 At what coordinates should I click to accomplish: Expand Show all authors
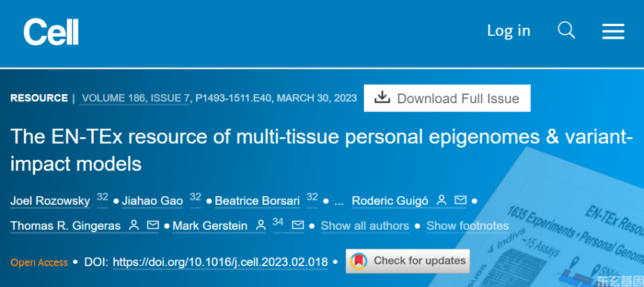coord(365,226)
